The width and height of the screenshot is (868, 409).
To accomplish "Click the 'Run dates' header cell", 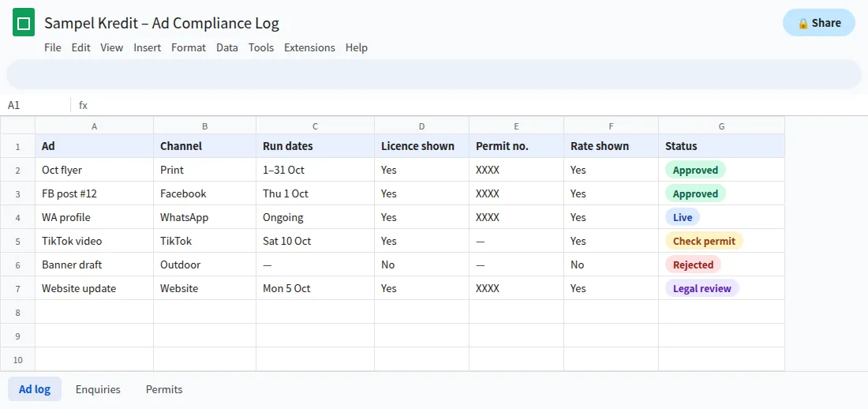I will [315, 146].
